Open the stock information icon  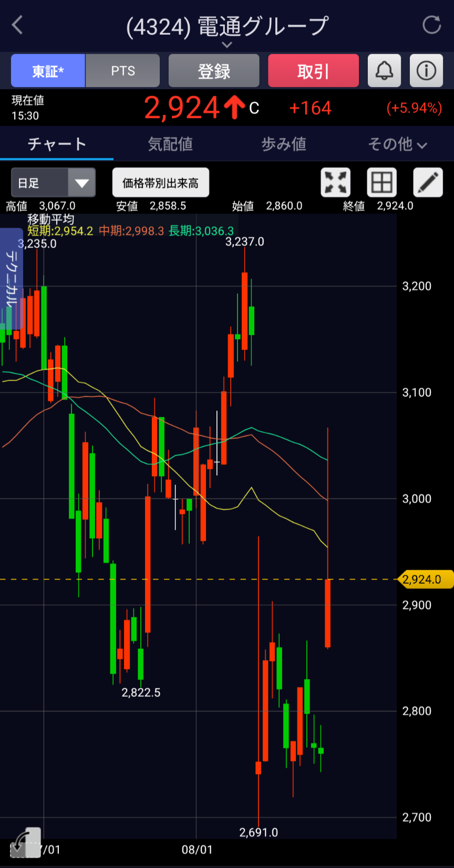[426, 70]
